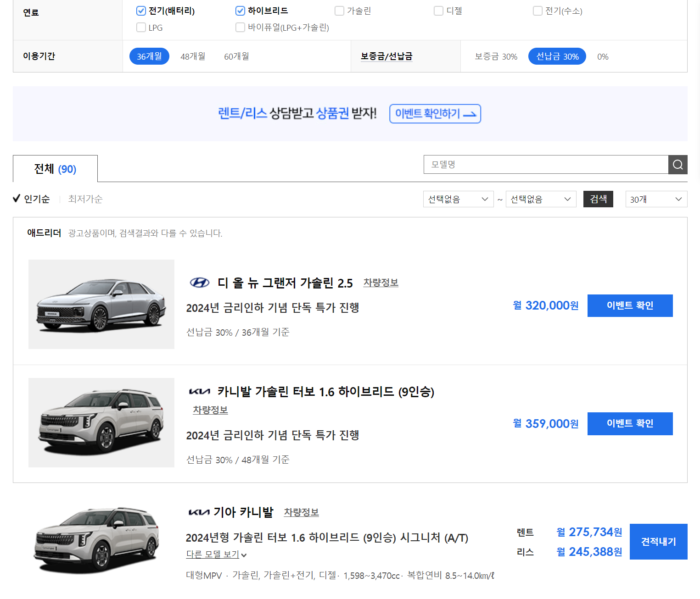Click the 렌트 월 275,734원 price
This screenshot has width=700, height=599.
(x=589, y=532)
